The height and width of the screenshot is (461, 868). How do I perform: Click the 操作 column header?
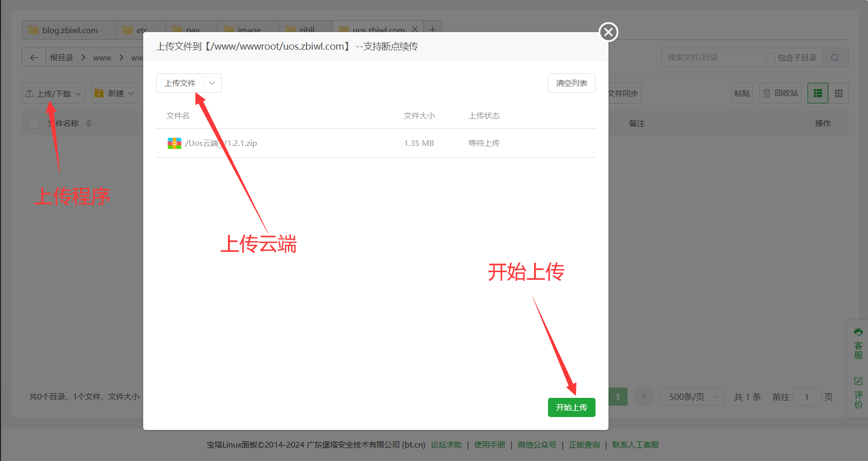[x=823, y=123]
